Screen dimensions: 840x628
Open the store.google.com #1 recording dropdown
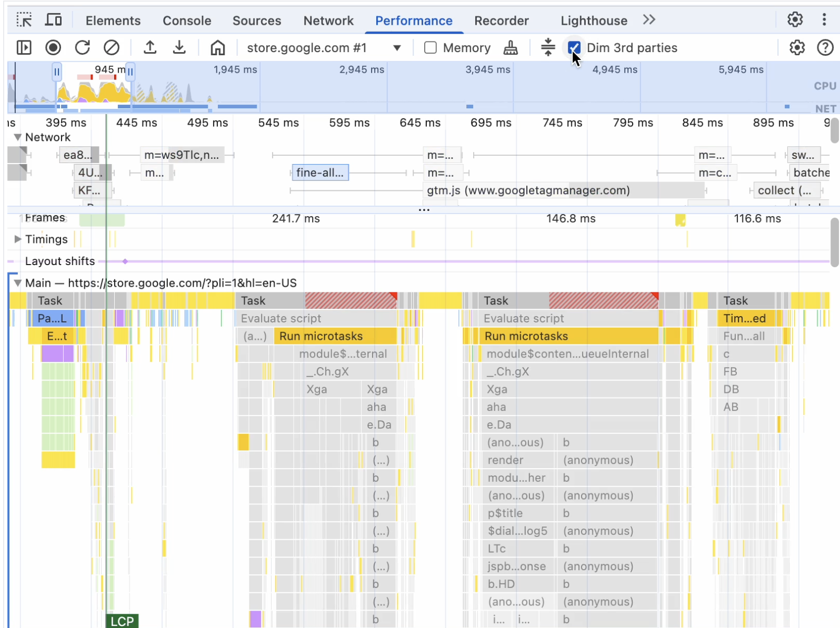click(397, 48)
